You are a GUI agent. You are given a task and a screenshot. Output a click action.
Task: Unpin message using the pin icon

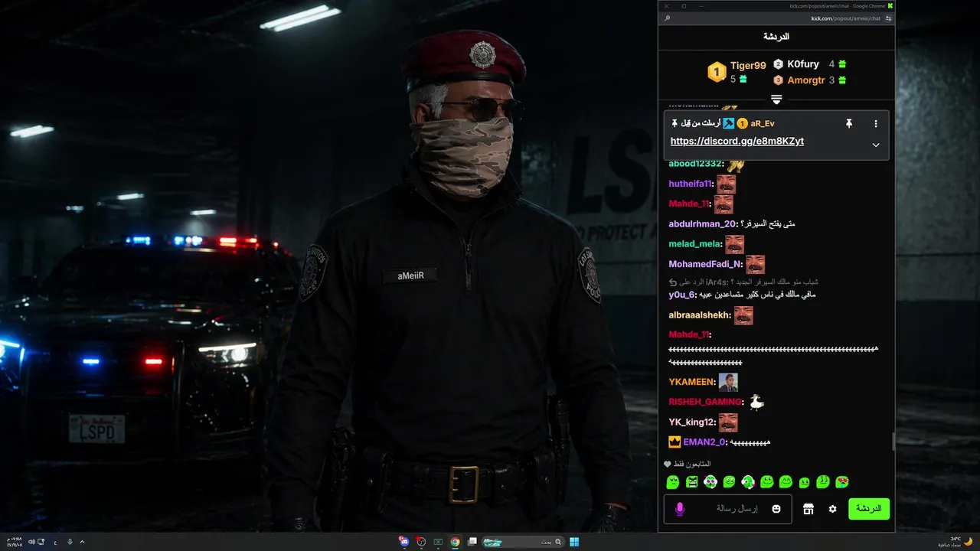[849, 123]
